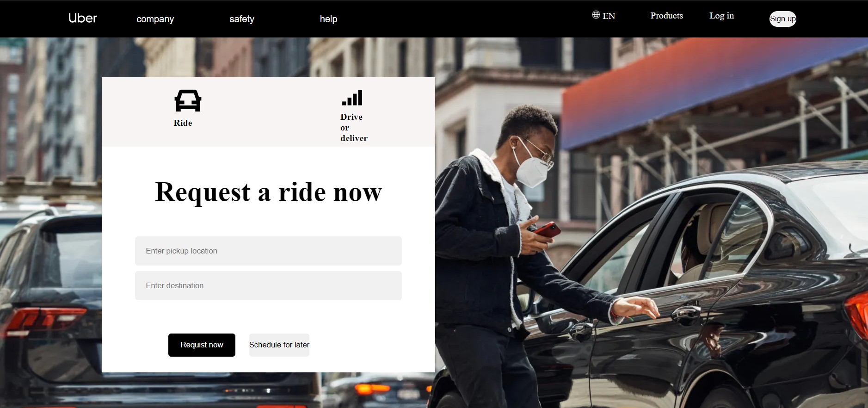The image size is (868, 408).
Task: Click the Log in link
Action: [721, 16]
